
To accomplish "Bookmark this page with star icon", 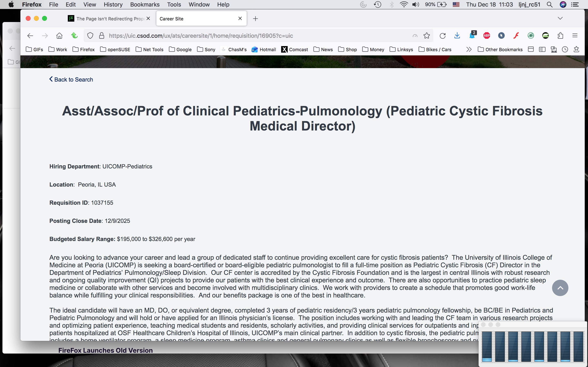I will tap(427, 36).
